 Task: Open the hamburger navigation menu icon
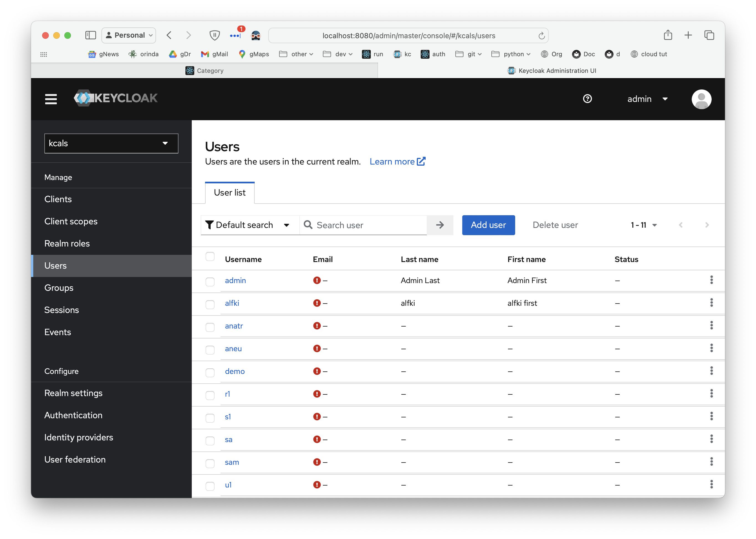[x=51, y=99]
